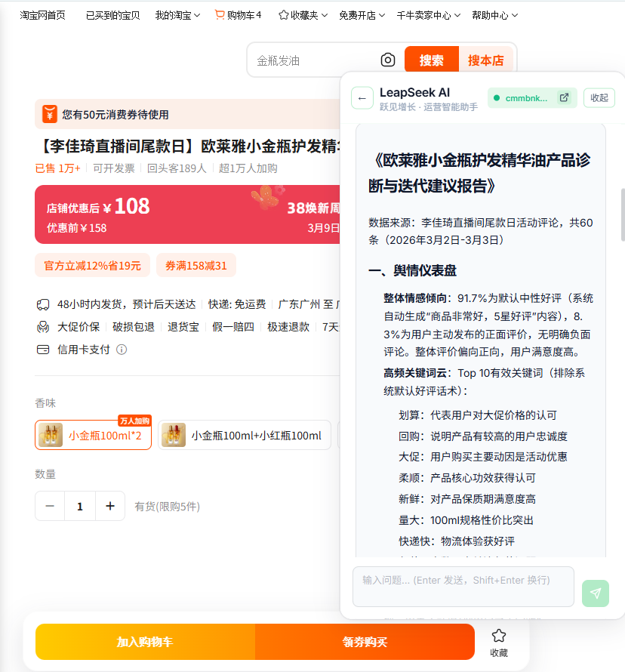Expand the 我的淘宝 dropdown
This screenshot has width=625, height=672.
point(177,15)
